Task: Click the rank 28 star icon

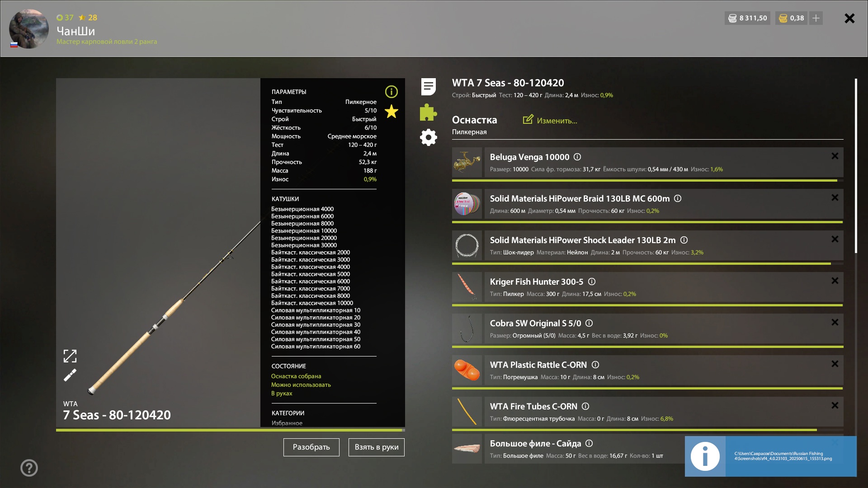Action: [82, 17]
